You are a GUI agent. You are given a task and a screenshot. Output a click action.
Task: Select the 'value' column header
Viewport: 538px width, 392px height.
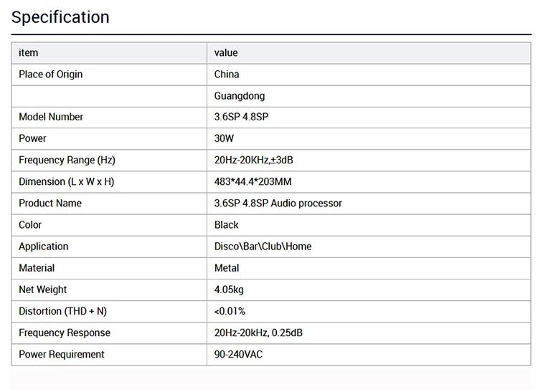point(226,53)
